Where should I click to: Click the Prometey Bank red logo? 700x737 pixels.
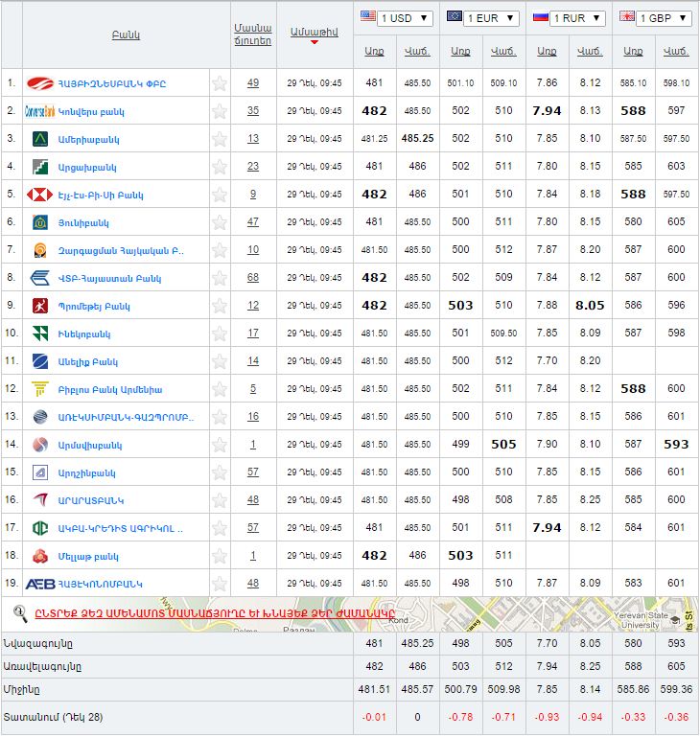(x=40, y=306)
